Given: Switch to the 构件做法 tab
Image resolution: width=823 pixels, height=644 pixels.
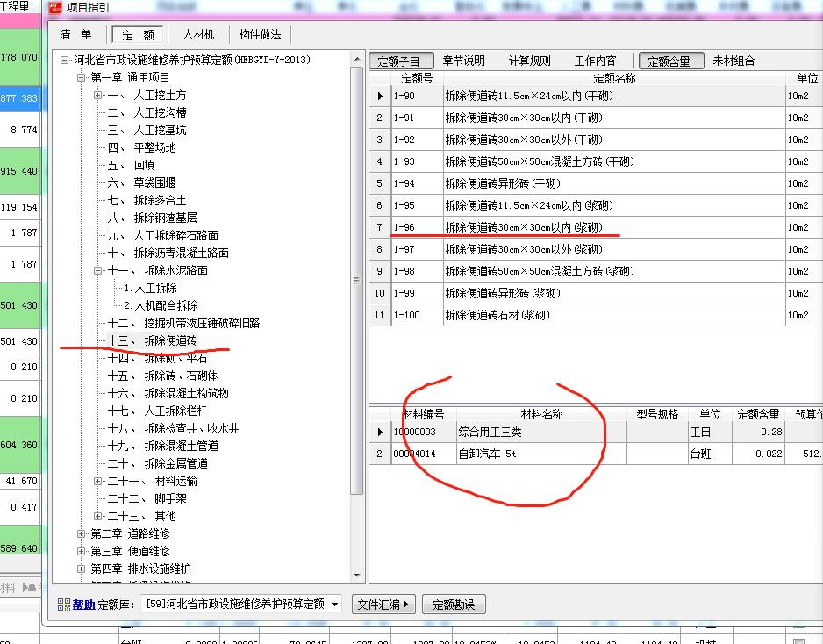Looking at the screenshot, I should pos(260,34).
